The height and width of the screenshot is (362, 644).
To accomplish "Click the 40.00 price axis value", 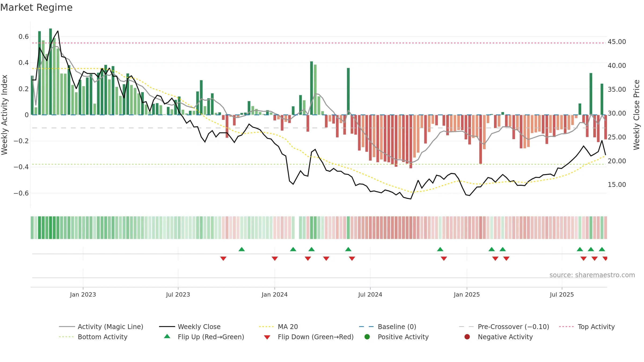I will tap(617, 66).
